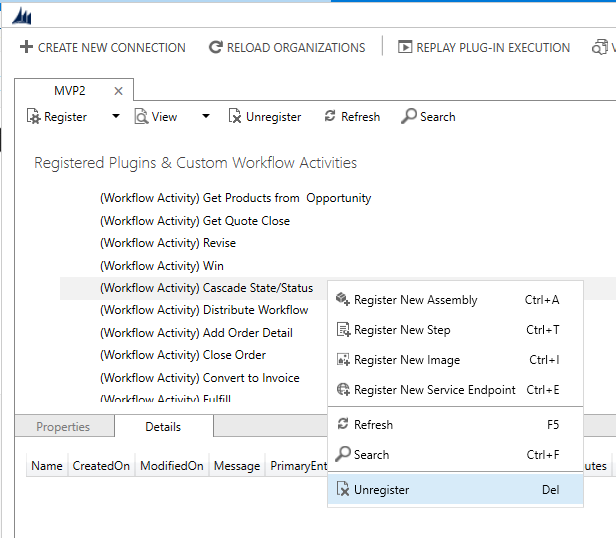Click the Register New Assembly menu icon

(x=343, y=299)
